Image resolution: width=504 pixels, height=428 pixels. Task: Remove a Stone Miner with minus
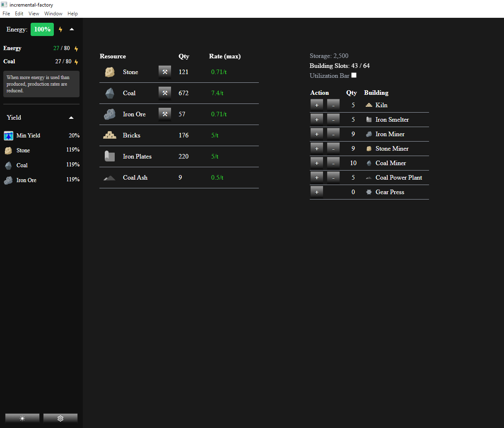click(x=333, y=149)
